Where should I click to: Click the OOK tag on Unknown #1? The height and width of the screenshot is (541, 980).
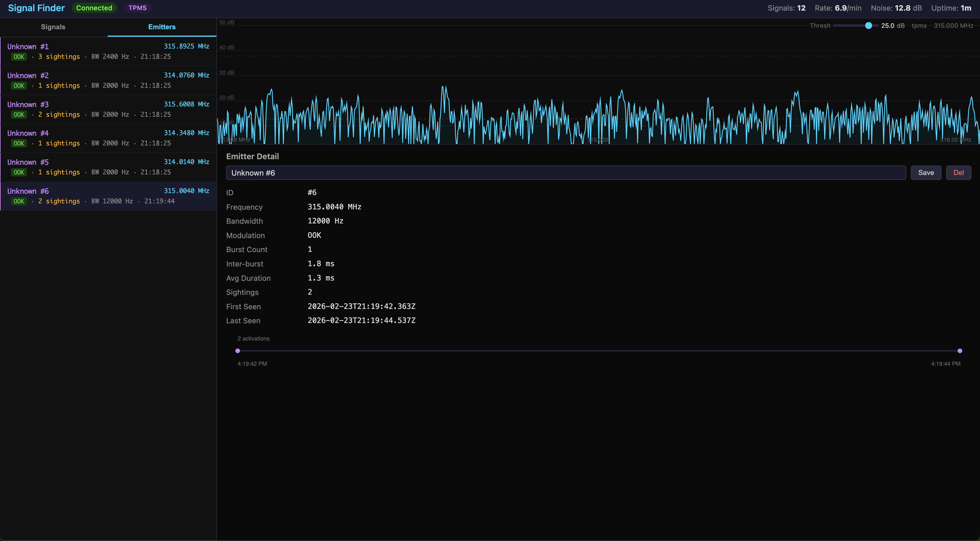(x=19, y=56)
